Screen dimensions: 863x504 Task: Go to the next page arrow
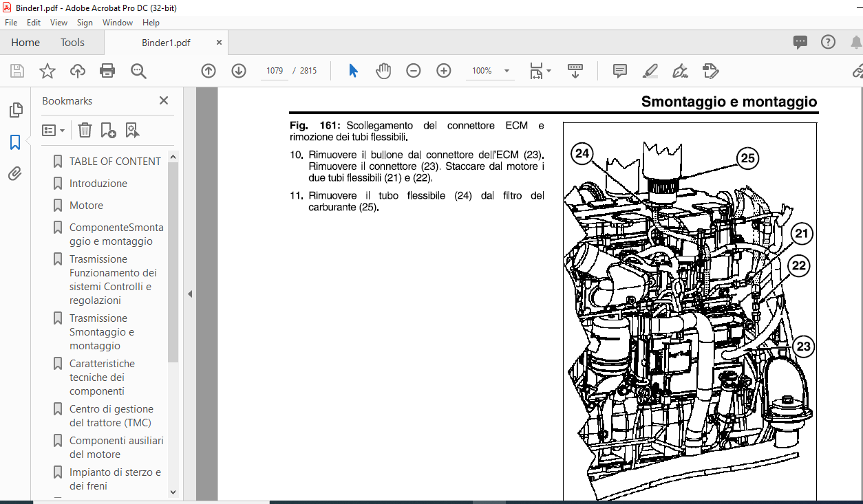(239, 71)
